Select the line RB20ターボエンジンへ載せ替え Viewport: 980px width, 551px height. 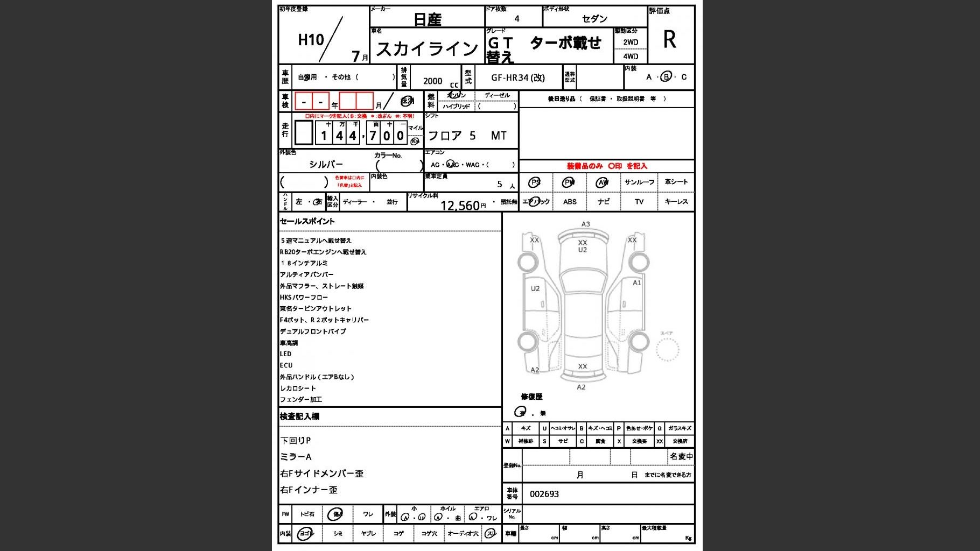[x=323, y=252]
